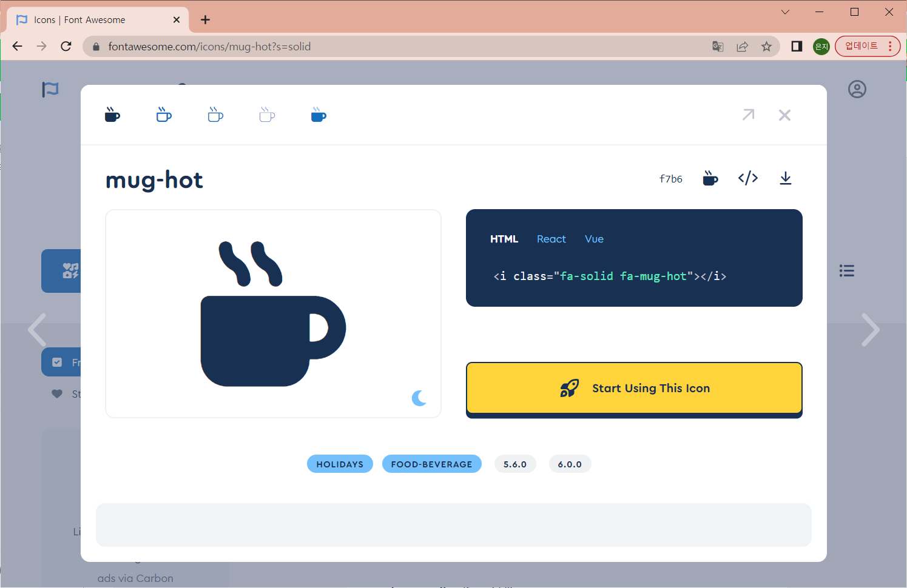The width and height of the screenshot is (907, 588).
Task: Open the ads via Carbon link
Action: (135, 578)
